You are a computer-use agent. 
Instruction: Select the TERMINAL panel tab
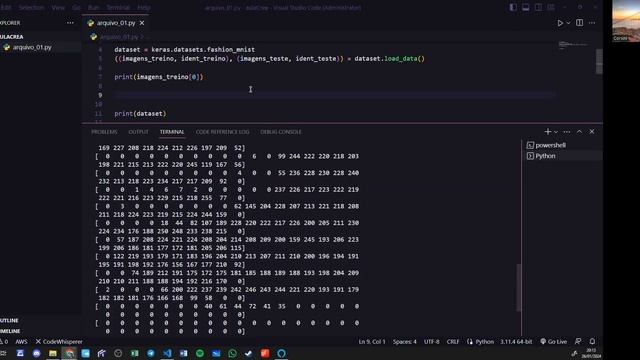tap(172, 132)
